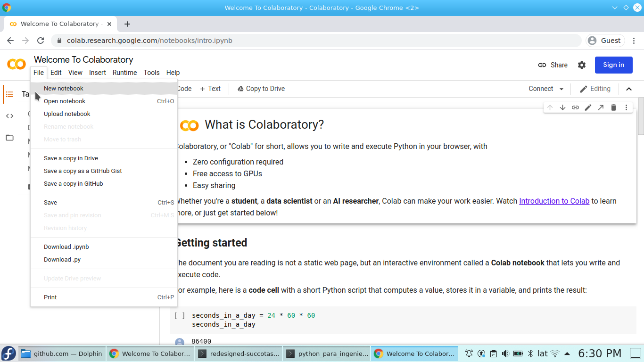
Task: Delete cell with trash icon
Action: coord(613,107)
